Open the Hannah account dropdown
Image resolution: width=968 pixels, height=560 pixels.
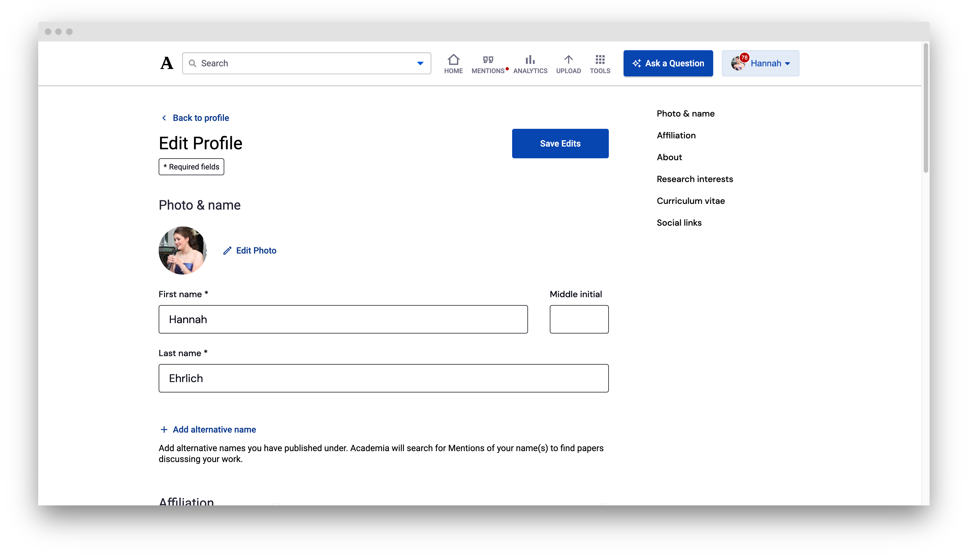[x=760, y=63]
